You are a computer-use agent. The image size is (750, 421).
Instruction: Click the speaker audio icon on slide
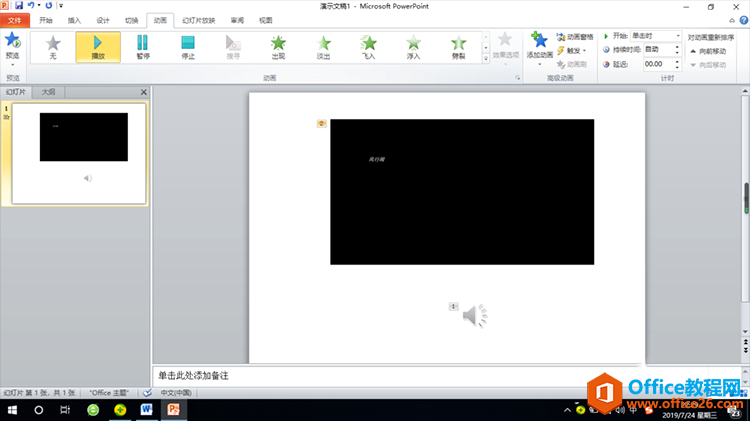(x=474, y=316)
